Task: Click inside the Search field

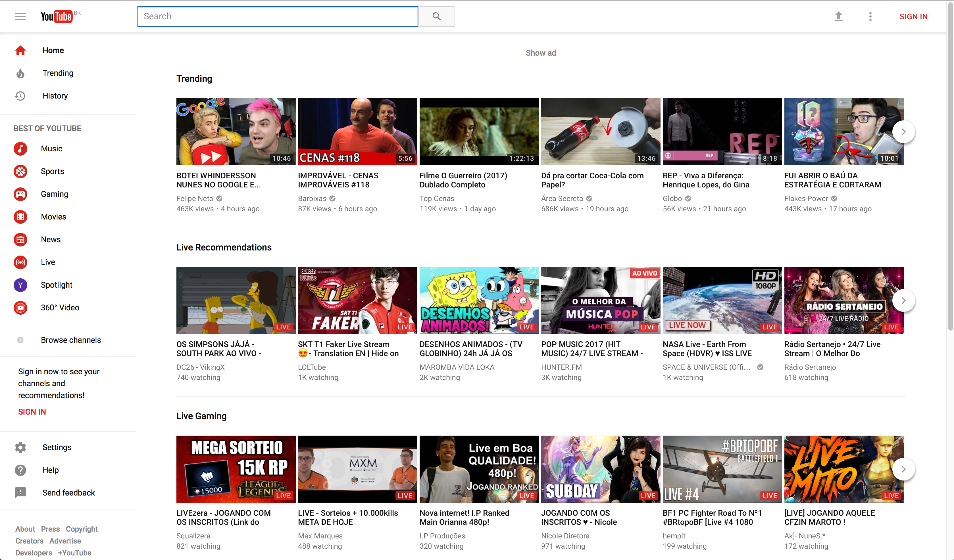Action: coord(277,16)
